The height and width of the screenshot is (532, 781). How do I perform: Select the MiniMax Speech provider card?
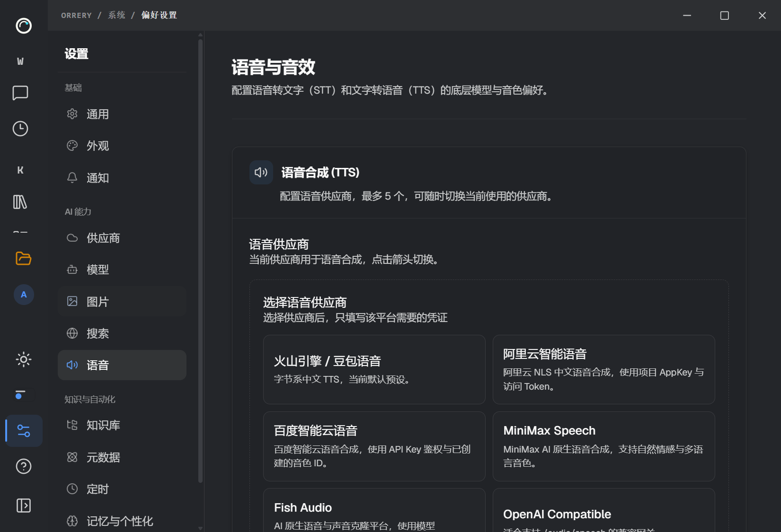(604, 446)
